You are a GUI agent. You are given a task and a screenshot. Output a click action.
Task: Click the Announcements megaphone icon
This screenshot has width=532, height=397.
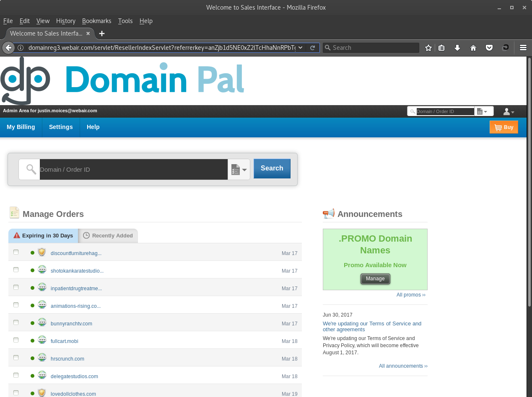coord(329,214)
